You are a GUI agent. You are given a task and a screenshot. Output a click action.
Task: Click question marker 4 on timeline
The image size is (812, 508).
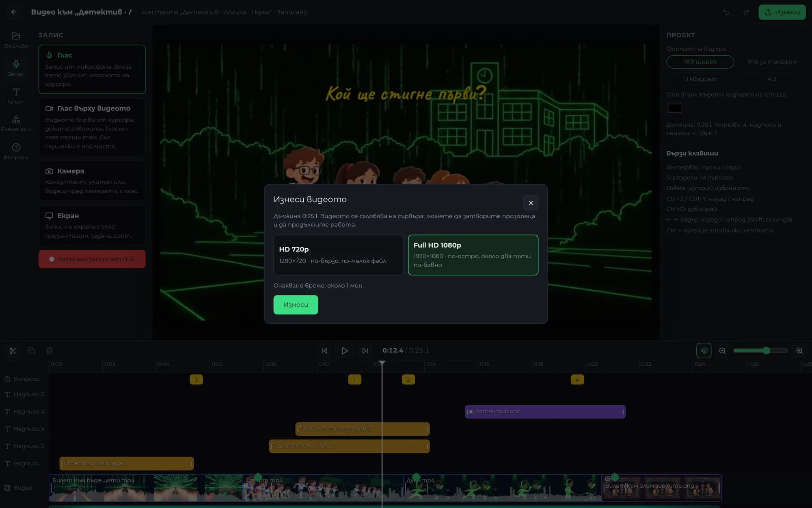point(577,380)
